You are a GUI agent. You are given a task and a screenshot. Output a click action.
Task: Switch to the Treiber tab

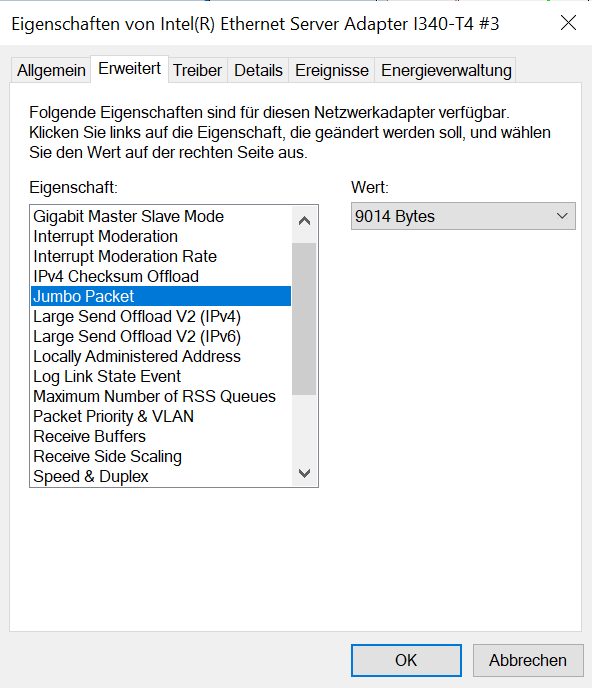pos(197,70)
